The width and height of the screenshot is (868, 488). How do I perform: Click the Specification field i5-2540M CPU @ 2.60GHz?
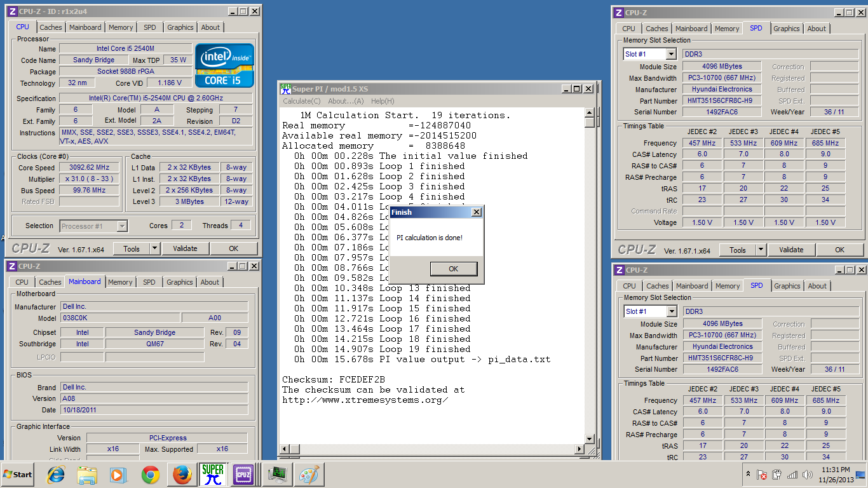(x=156, y=98)
